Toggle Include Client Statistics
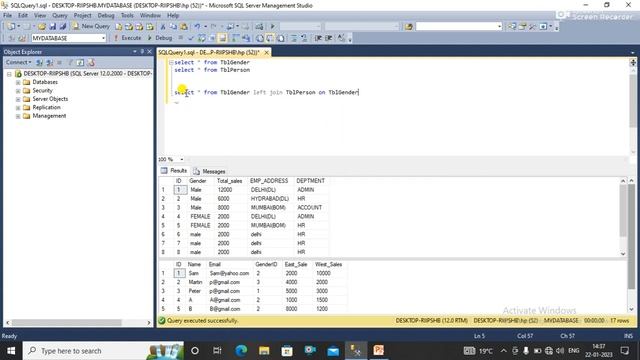This screenshot has height=360, width=640. coord(246,38)
